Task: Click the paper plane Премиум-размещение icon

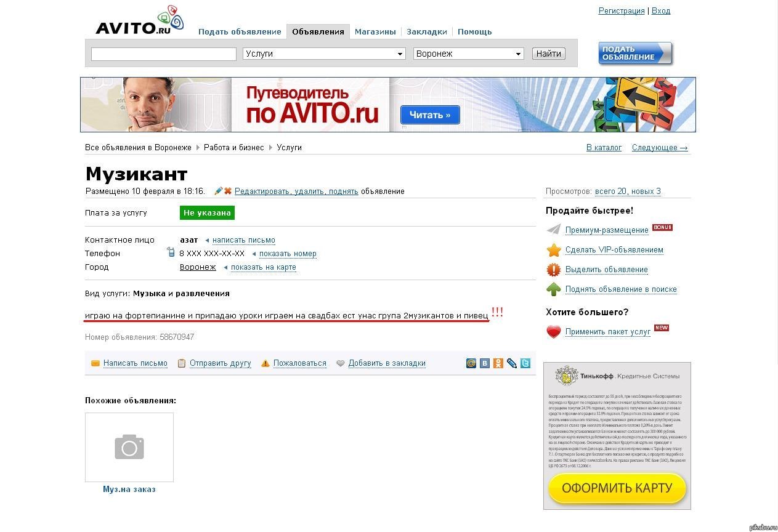Action: tap(554, 230)
